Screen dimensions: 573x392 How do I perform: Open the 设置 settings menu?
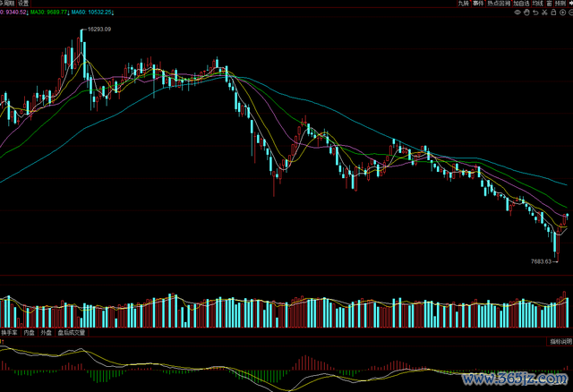point(23,4)
